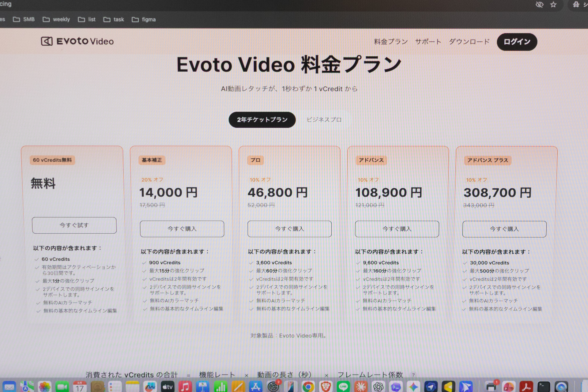The height and width of the screenshot is (392, 588).
Task: Click the ログイン button
Action: (x=517, y=42)
